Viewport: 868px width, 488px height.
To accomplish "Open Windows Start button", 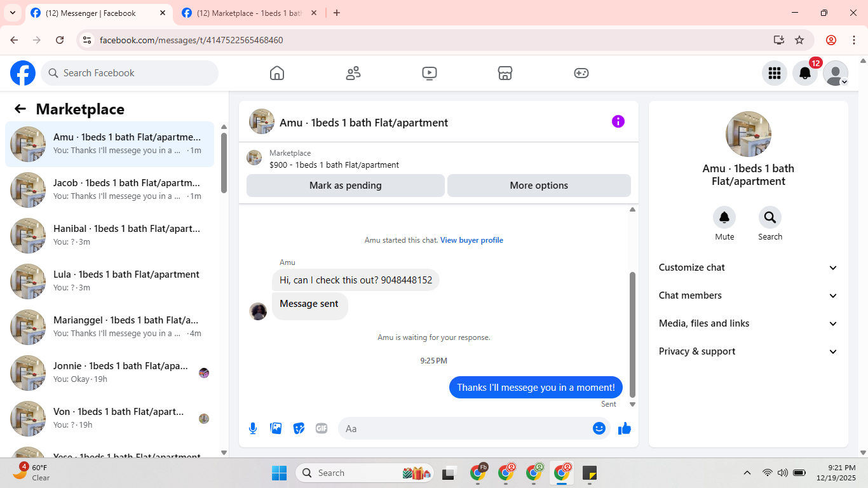I will pyautogui.click(x=279, y=473).
